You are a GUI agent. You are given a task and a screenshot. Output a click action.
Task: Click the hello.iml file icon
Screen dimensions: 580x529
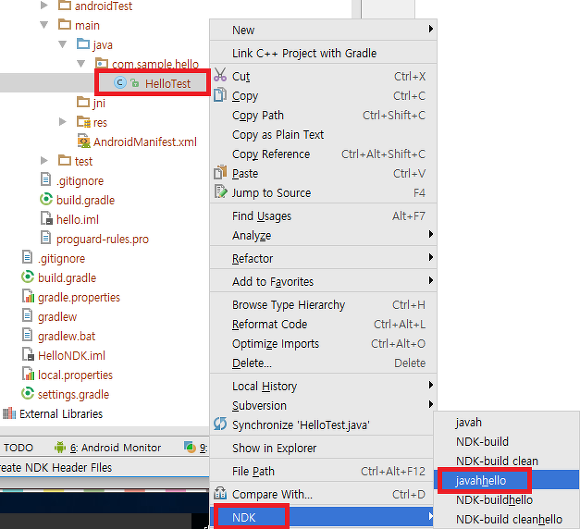coord(47,218)
